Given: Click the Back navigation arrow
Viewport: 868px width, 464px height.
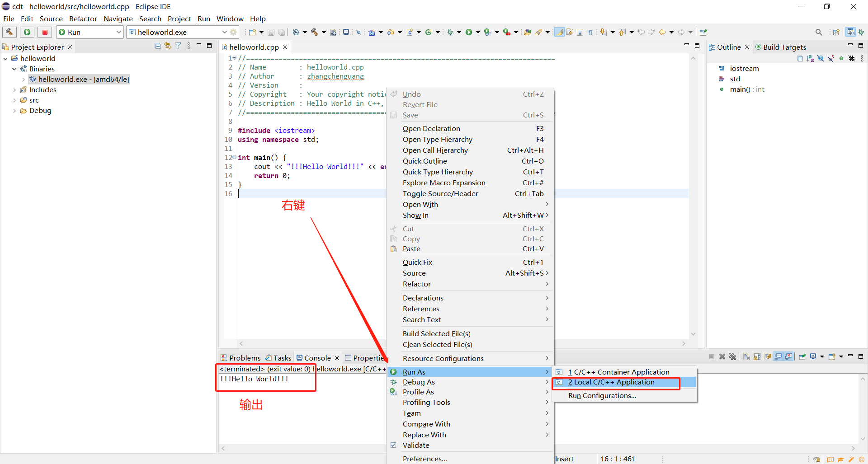Looking at the screenshot, I should 662,32.
